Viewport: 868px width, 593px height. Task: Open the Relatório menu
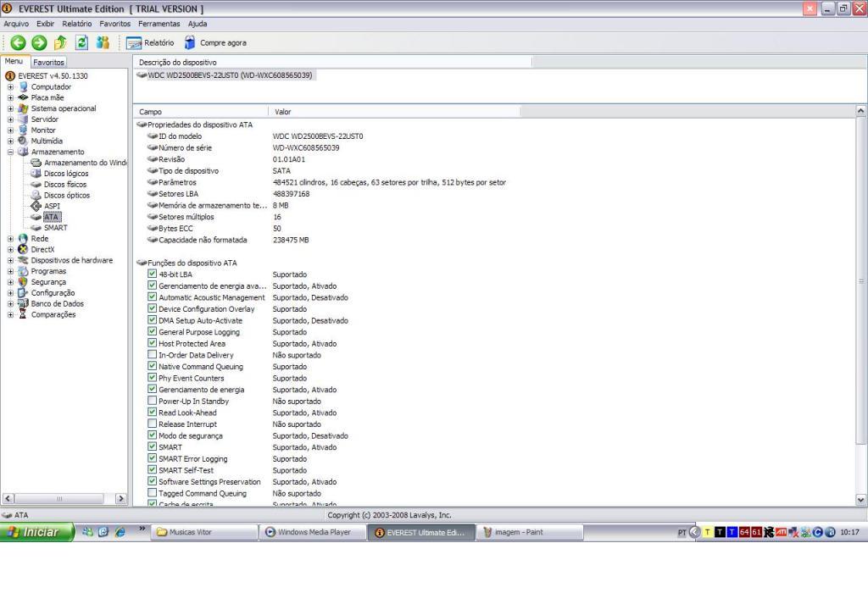tap(77, 24)
